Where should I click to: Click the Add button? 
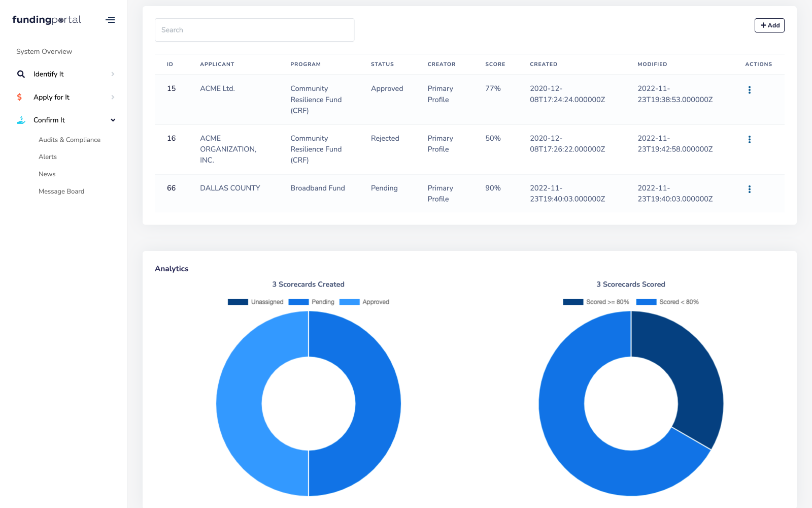[769, 25]
